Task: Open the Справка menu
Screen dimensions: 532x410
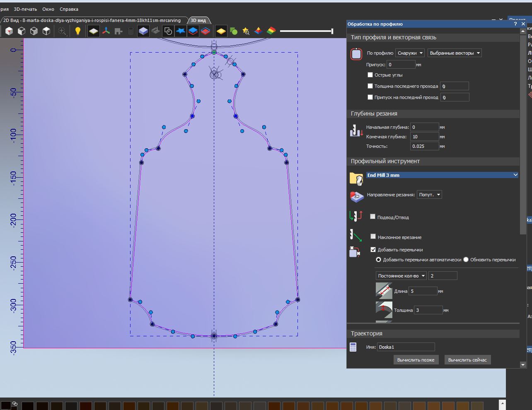Action: (69, 9)
